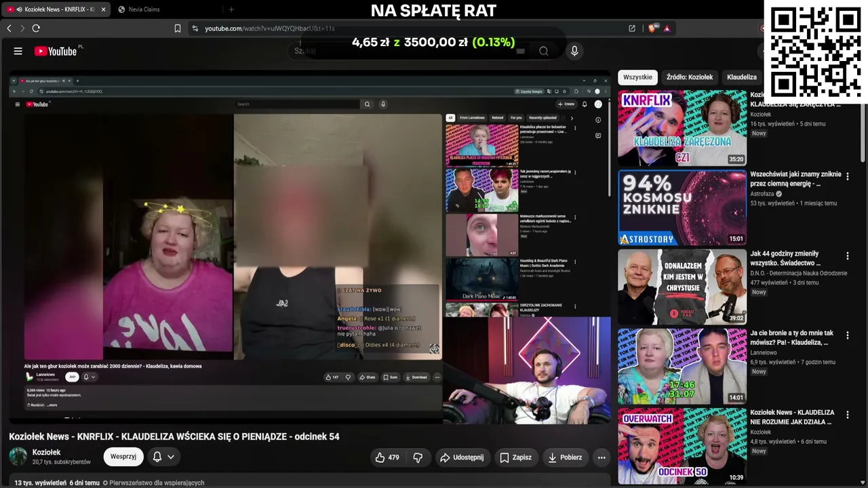Open the Brave Rewards triangle icon

pos(667,28)
